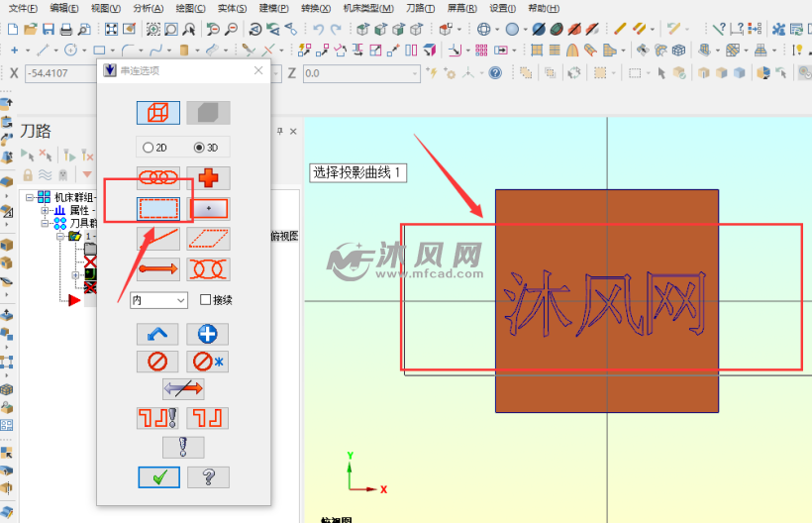This screenshot has height=523, width=812.
Task: Select wireframe chaining mode in chaining dialog
Action: click(x=158, y=113)
